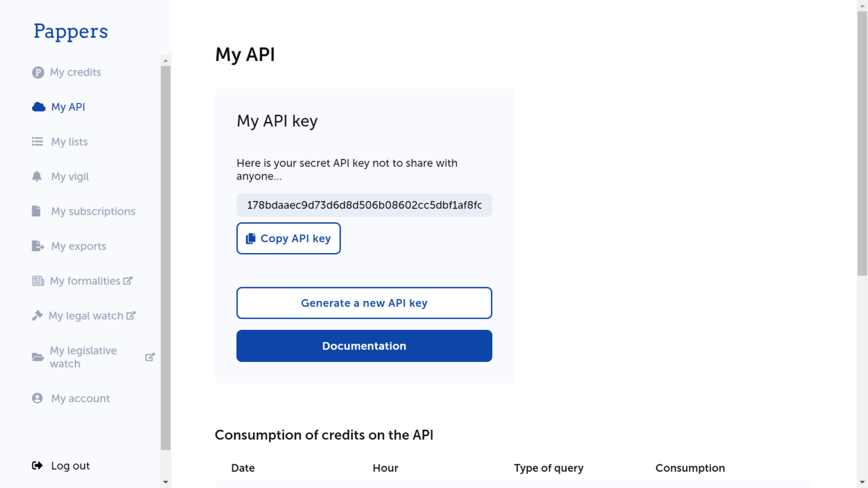The height and width of the screenshot is (488, 868).
Task: Click the My legislative watch folder icon
Action: [38, 357]
